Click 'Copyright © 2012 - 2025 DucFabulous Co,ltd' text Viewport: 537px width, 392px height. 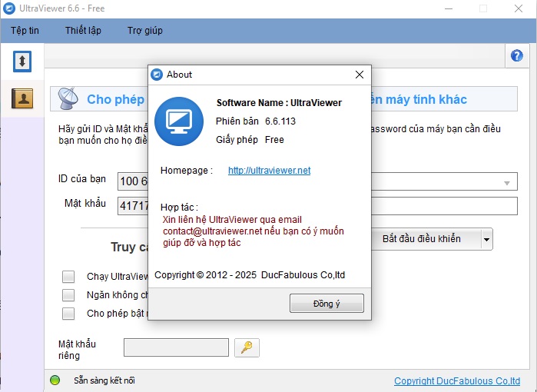click(250, 275)
